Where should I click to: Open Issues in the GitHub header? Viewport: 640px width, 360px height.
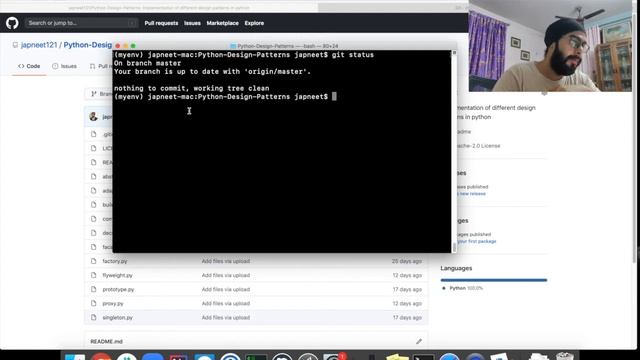192,23
